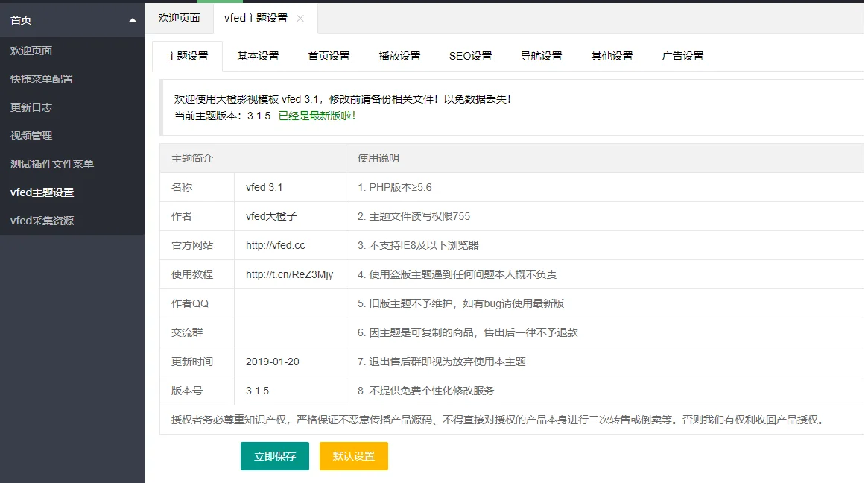
Task: Click the 退出售后群 instruction line
Action: click(442, 362)
